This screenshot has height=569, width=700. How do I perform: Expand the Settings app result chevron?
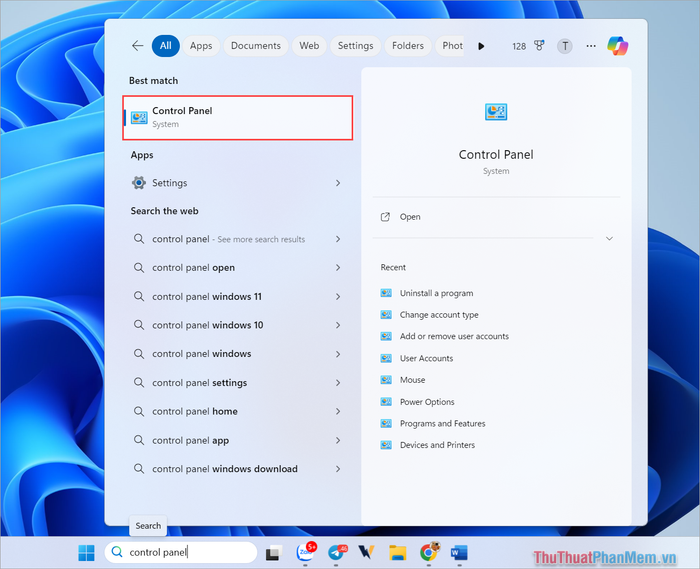click(x=338, y=183)
